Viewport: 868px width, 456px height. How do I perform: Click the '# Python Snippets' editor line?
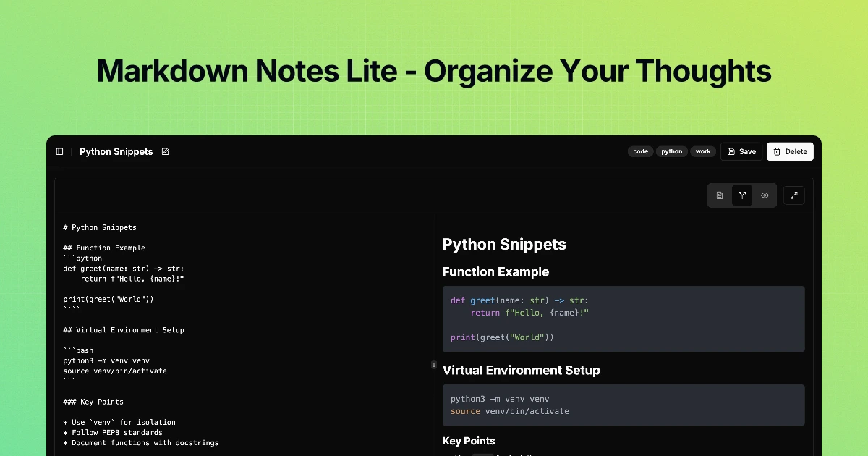click(100, 227)
